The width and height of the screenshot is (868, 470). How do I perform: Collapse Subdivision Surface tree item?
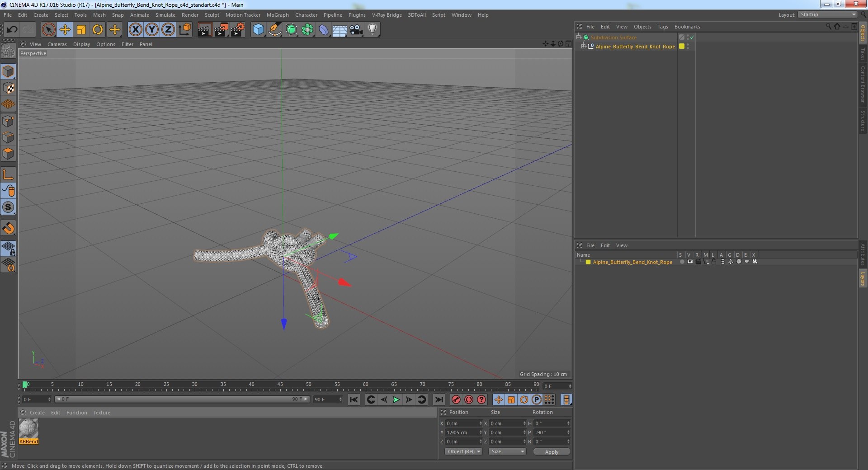coord(578,38)
